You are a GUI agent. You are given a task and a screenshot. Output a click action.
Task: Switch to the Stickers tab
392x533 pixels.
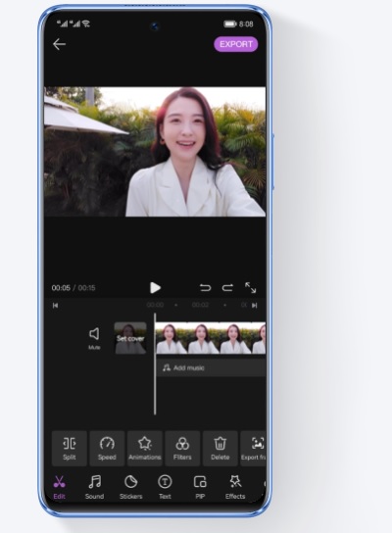(x=131, y=488)
